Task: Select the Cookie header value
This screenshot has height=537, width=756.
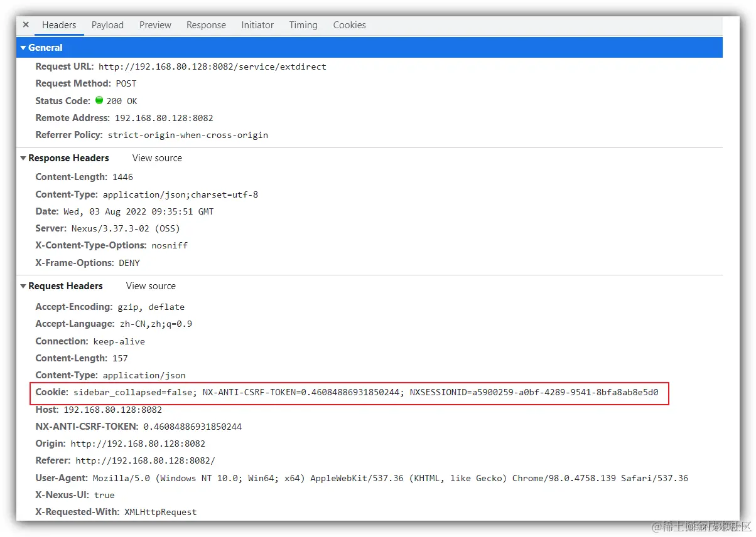Action: (366, 392)
